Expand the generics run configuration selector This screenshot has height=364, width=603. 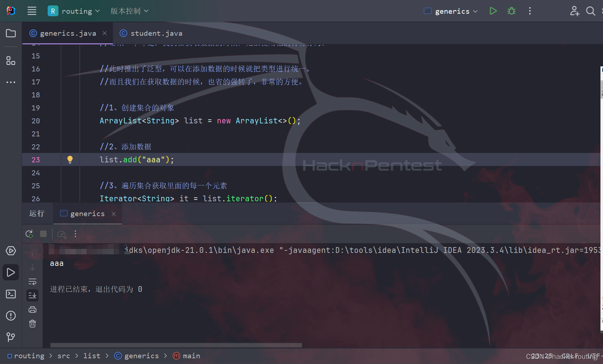[451, 11]
